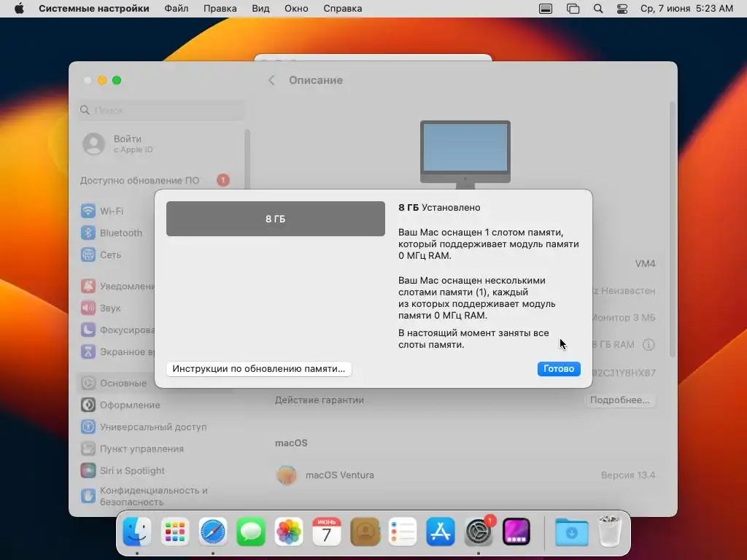The height and width of the screenshot is (560, 747).
Task: Select Сеть icon in settings sidebar
Action: coord(88,254)
